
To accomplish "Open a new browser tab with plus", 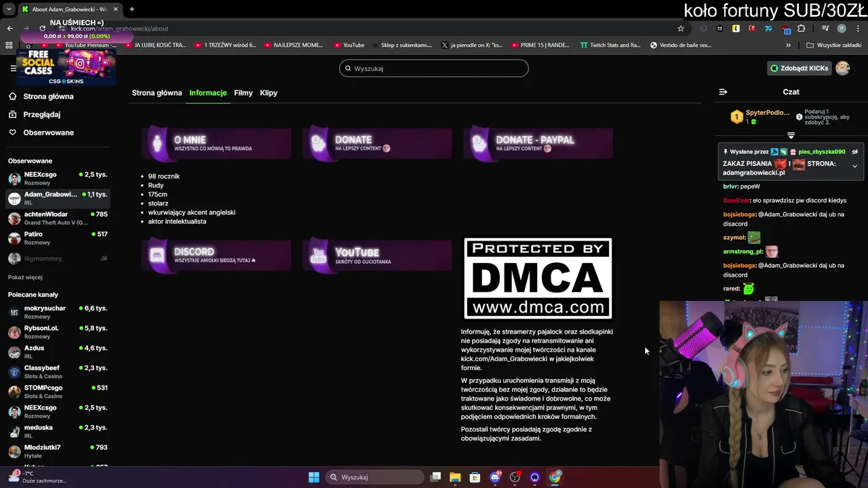I will pos(132,9).
